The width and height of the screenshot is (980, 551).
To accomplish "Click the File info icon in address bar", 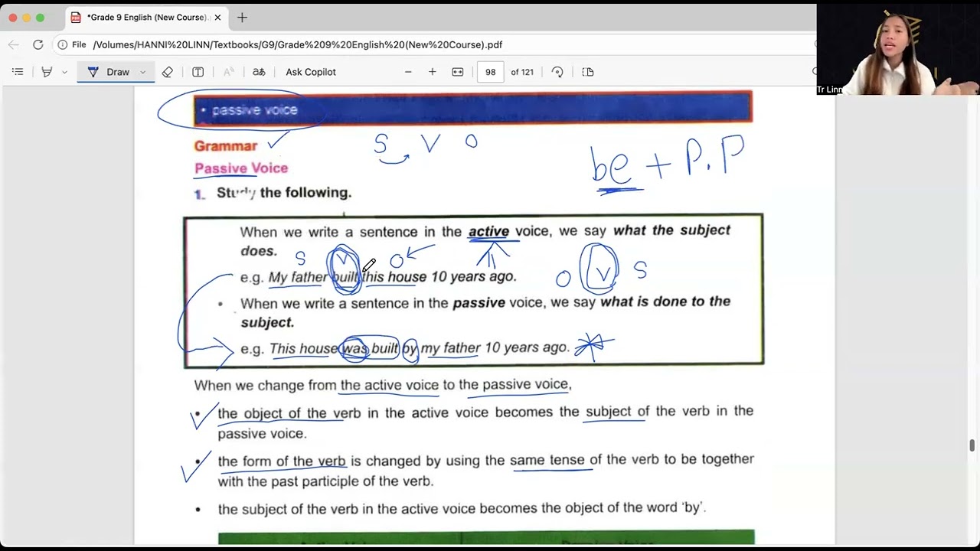I will tap(63, 44).
